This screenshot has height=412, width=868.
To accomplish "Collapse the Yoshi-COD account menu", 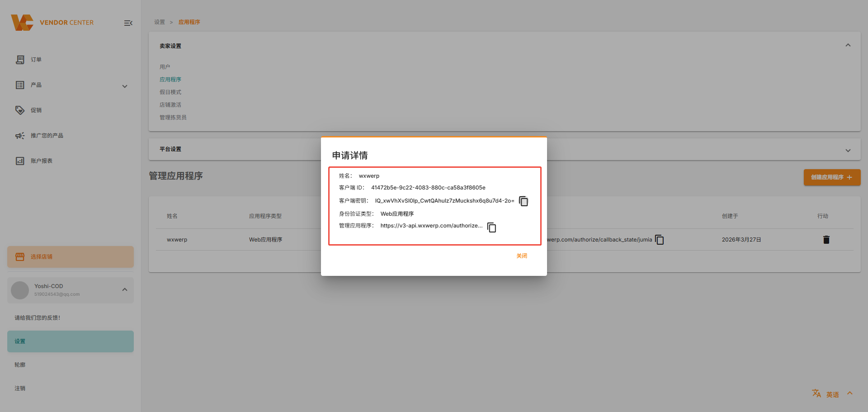I will point(125,289).
